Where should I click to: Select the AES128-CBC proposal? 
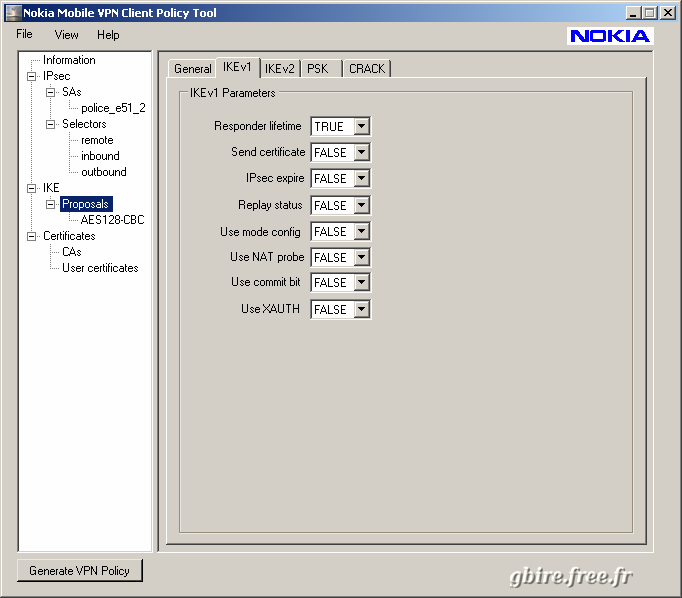[112, 220]
